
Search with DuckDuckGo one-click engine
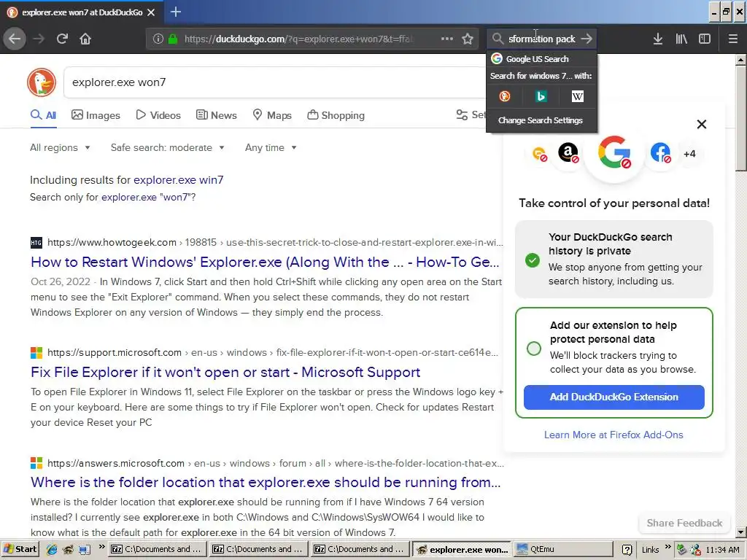(x=505, y=97)
